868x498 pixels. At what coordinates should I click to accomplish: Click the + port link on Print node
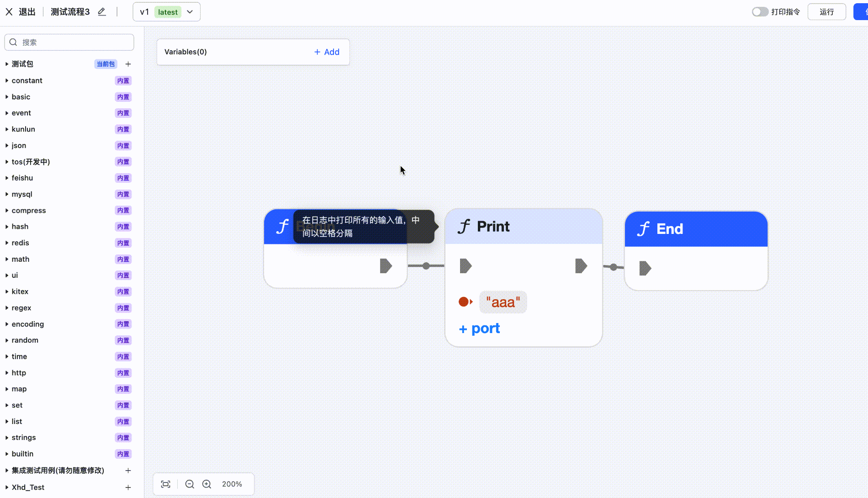pyautogui.click(x=479, y=328)
